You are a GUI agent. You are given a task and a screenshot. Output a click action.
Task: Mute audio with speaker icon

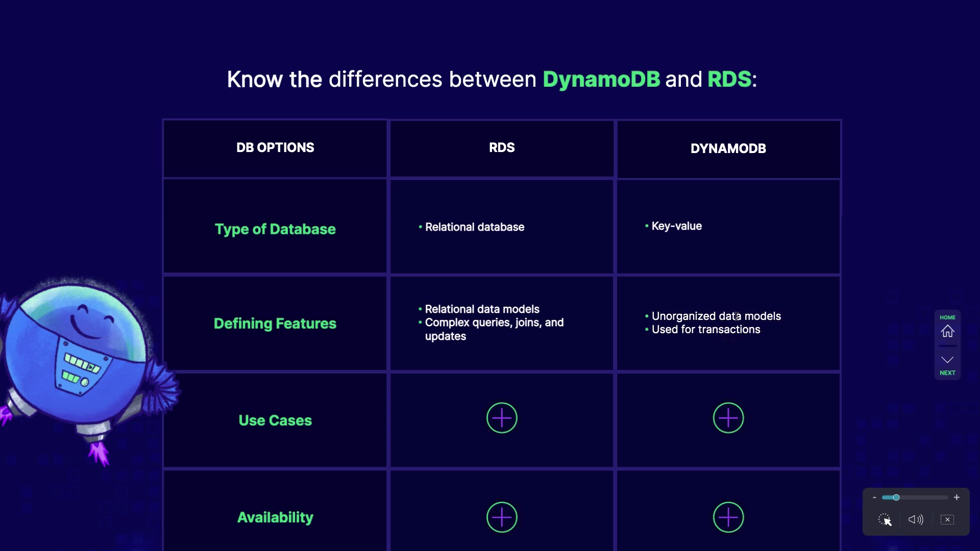coord(916,519)
